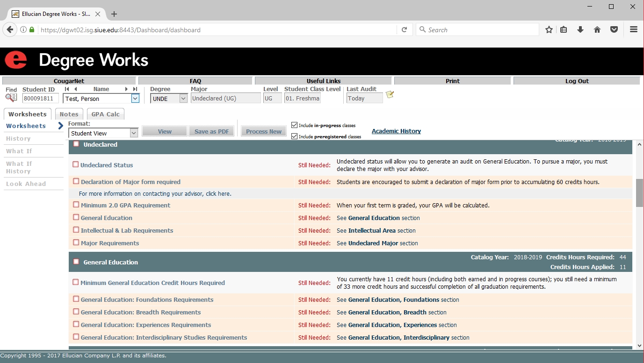The height and width of the screenshot is (363, 644).
Task: Open the student Name dropdown
Action: [135, 99]
